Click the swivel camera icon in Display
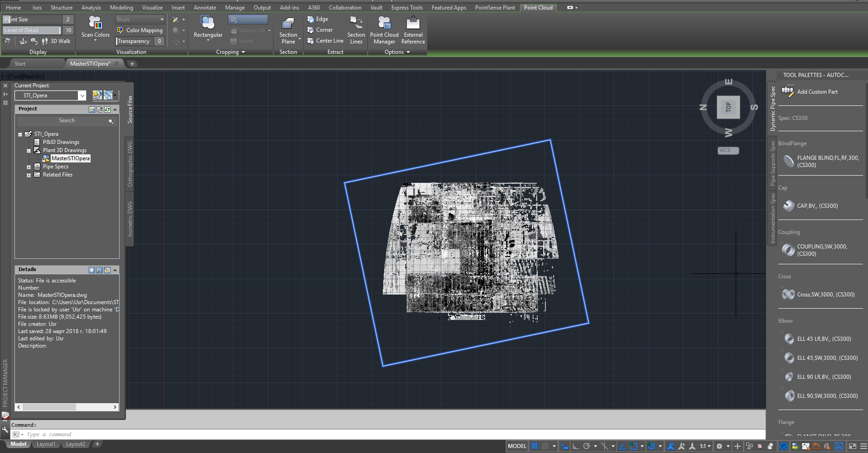868x453 pixels. (x=34, y=41)
